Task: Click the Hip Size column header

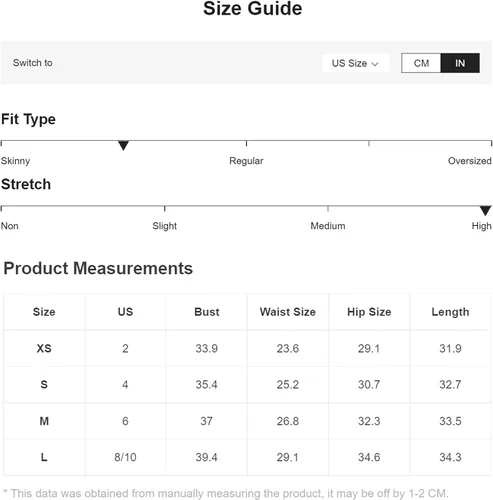Action: [369, 312]
